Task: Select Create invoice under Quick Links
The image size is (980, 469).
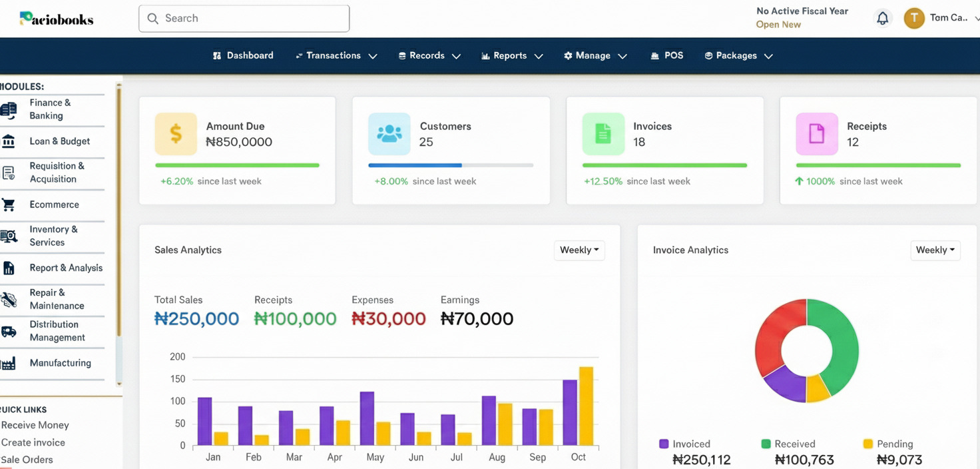Action: tap(33, 442)
